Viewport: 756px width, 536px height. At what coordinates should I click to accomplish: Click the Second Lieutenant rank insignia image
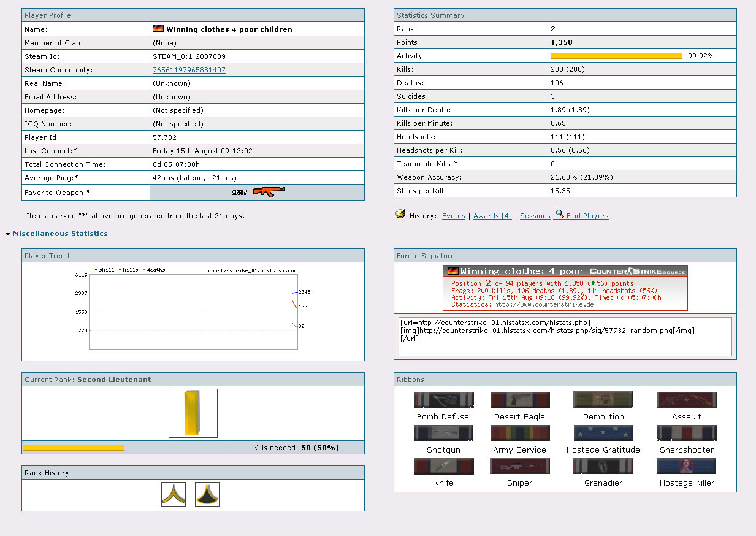[x=193, y=413]
